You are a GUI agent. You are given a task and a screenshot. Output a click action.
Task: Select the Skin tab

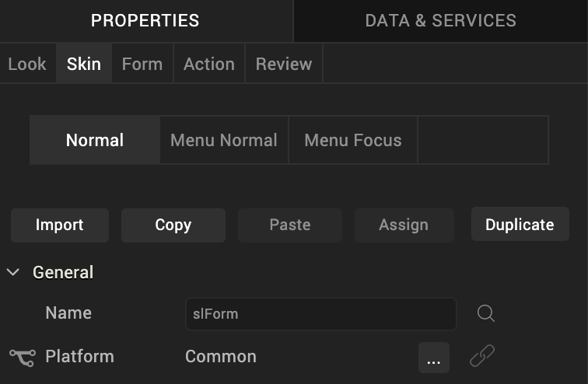(x=84, y=64)
